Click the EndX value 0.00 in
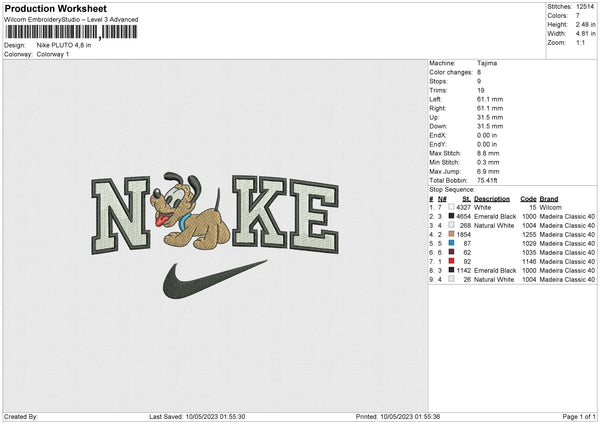 [487, 135]
